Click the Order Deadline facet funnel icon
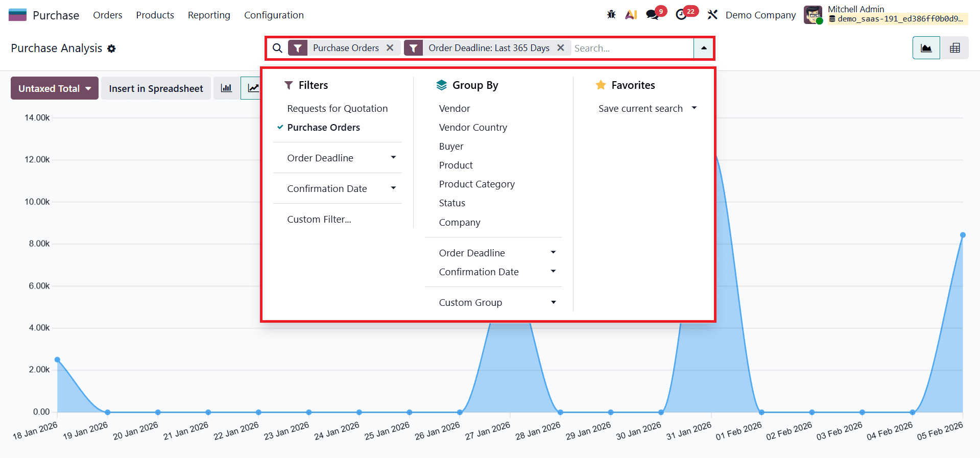Image resolution: width=980 pixels, height=458 pixels. click(x=414, y=48)
